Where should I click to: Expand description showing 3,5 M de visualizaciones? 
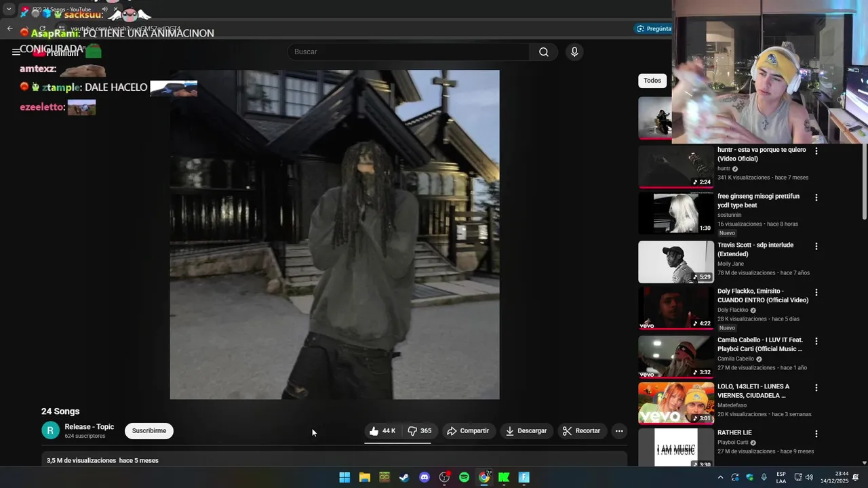(x=334, y=460)
